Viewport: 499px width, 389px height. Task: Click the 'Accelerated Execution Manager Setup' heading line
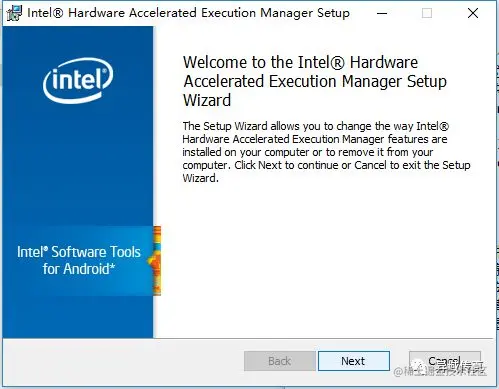tap(315, 82)
